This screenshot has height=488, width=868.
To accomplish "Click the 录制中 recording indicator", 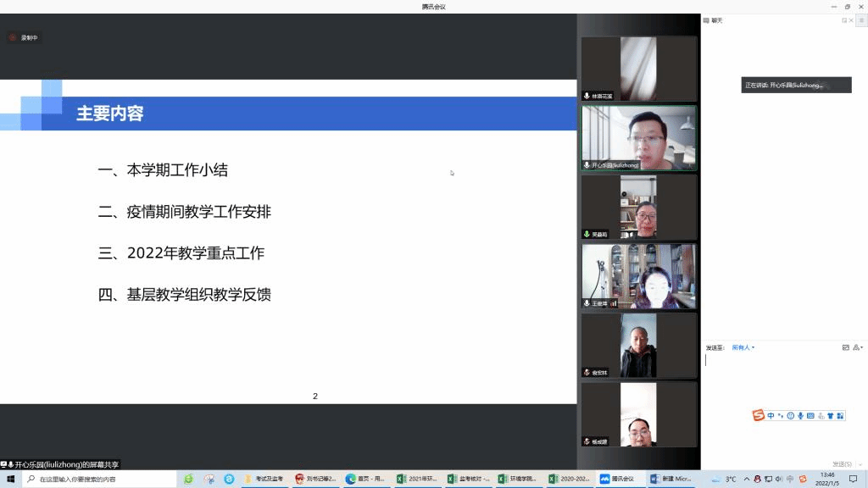I will click(25, 37).
